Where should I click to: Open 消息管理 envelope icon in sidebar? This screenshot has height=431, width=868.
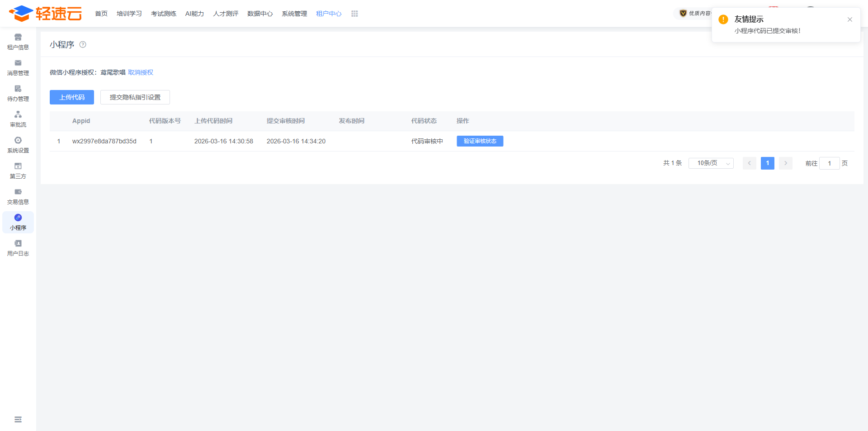(18, 63)
